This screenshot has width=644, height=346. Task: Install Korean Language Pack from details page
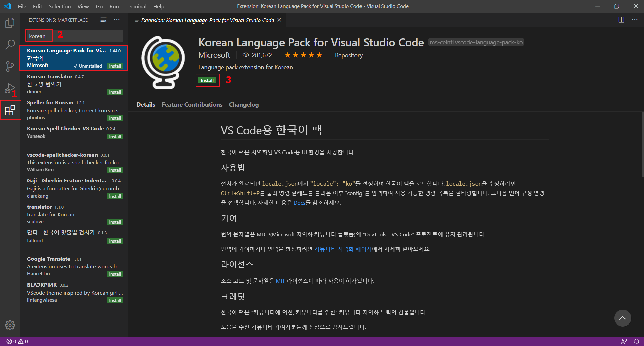point(207,80)
